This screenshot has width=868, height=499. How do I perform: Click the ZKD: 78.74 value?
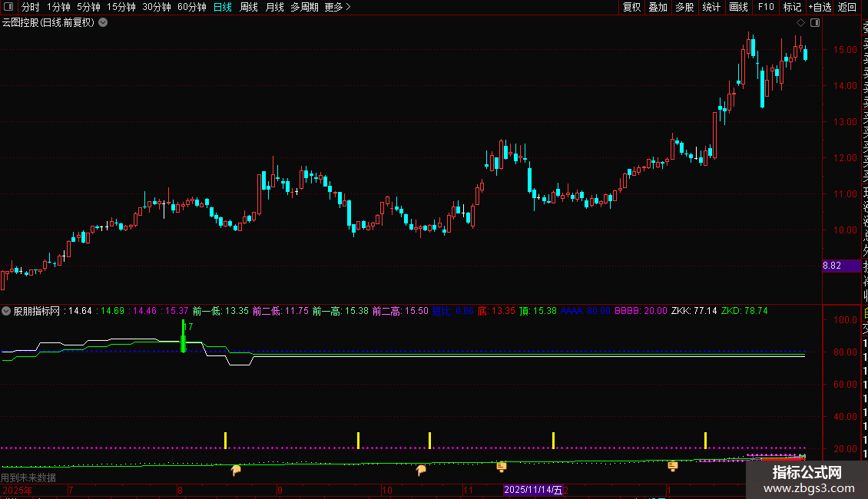[x=744, y=311]
